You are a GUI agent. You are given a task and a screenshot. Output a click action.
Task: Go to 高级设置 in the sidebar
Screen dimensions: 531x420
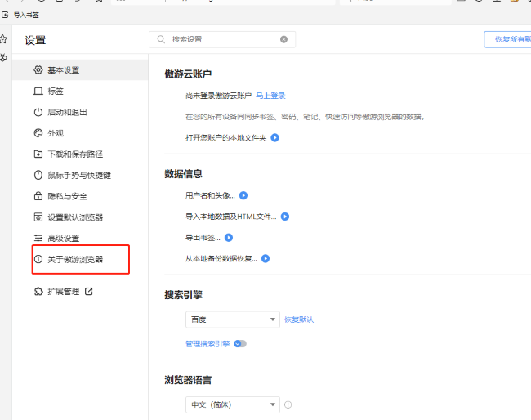point(63,239)
